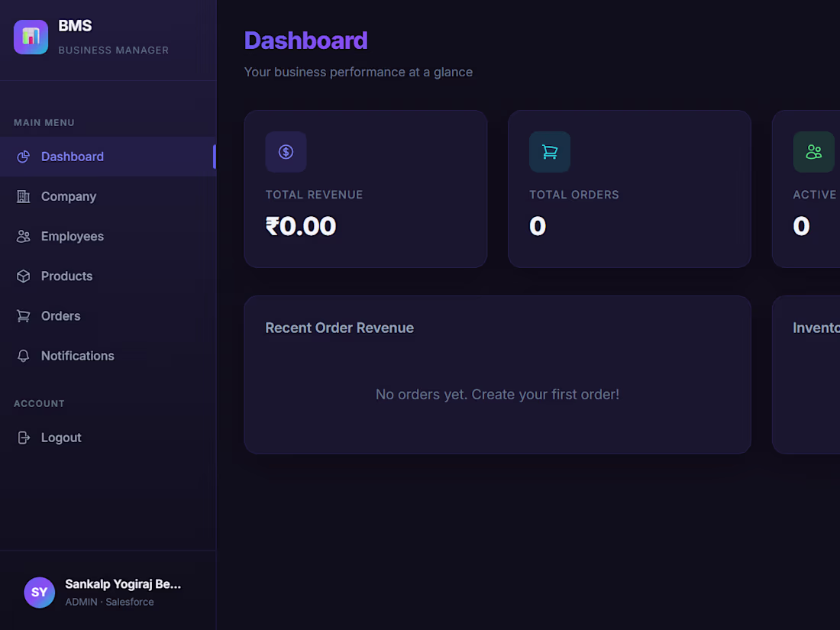The image size is (840, 630).
Task: Select the Total Revenue card
Action: coord(365,189)
